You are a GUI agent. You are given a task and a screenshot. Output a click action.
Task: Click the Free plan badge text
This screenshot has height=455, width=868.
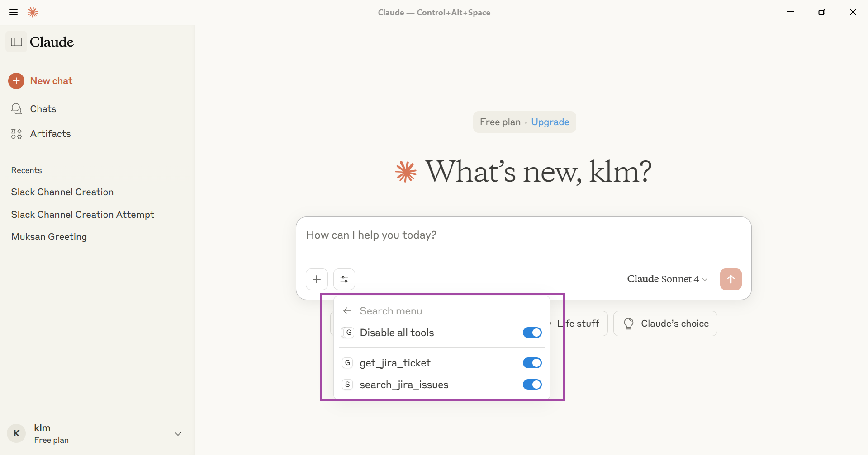pos(500,122)
